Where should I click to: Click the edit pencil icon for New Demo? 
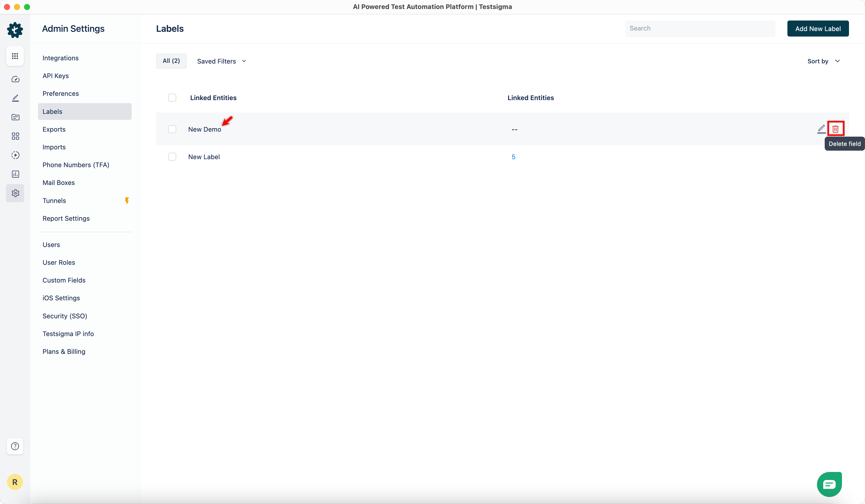821,129
